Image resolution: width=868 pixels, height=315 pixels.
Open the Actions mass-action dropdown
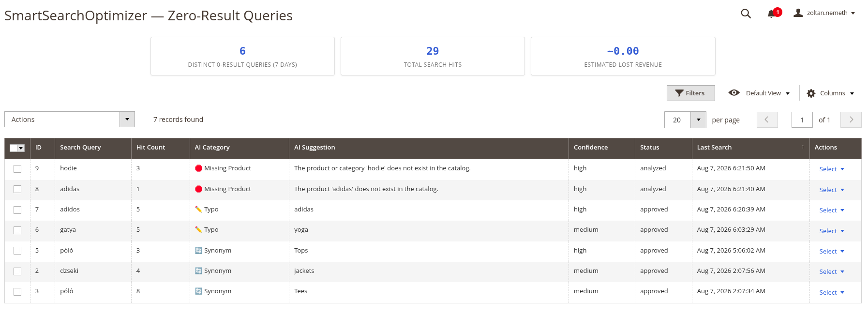[70, 120]
